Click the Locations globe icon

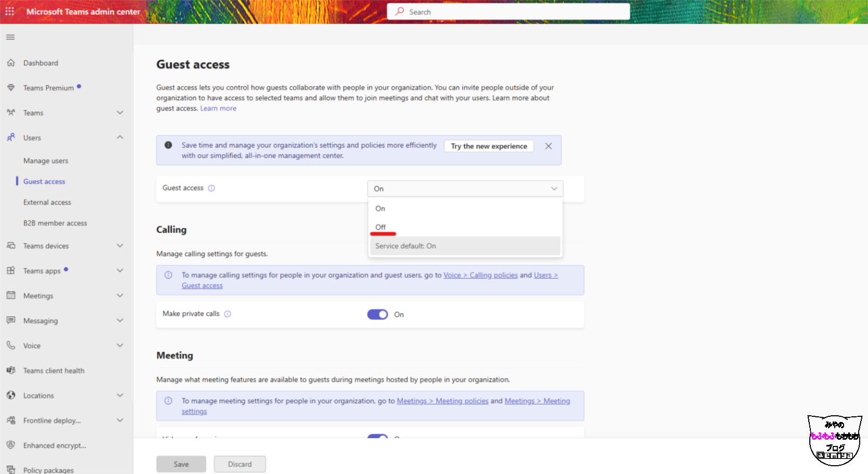11,396
